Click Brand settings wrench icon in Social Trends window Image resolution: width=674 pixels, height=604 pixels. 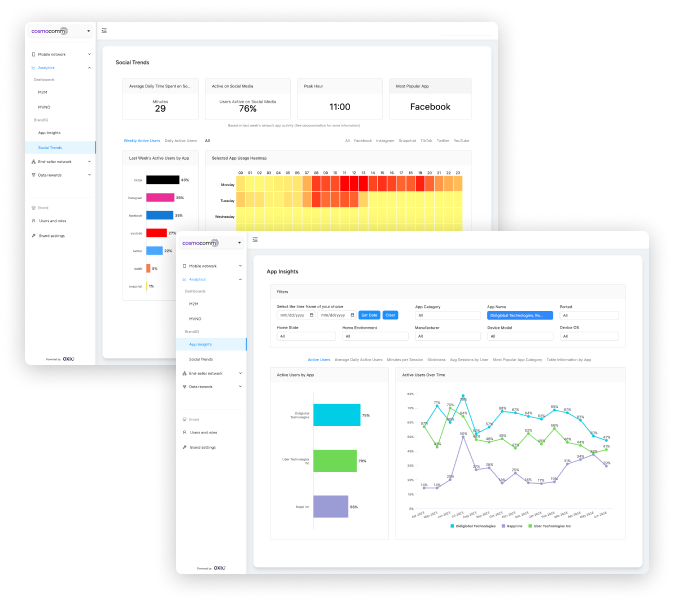pos(34,236)
